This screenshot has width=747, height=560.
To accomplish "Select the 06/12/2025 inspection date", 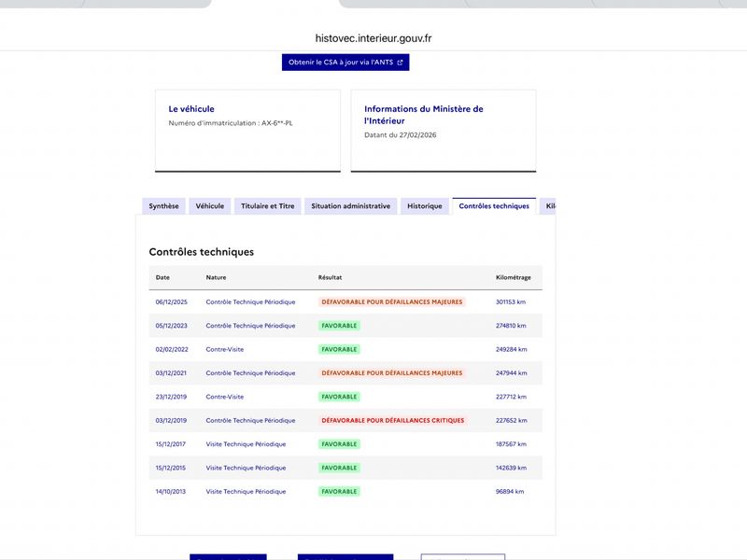I will (172, 302).
